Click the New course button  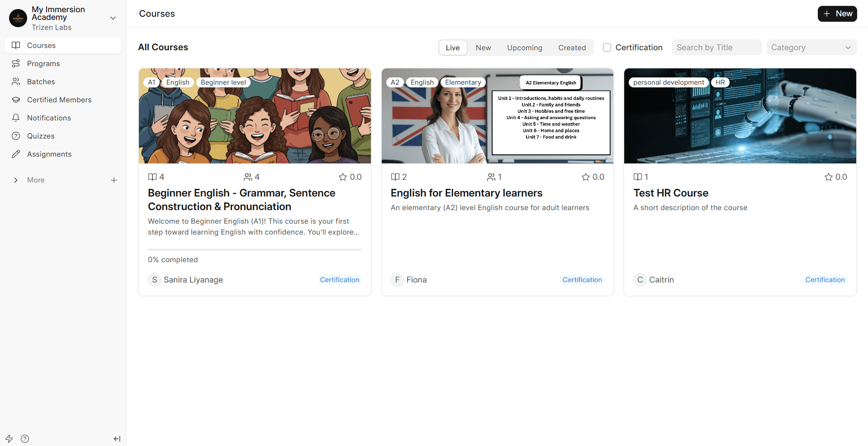[837, 14]
